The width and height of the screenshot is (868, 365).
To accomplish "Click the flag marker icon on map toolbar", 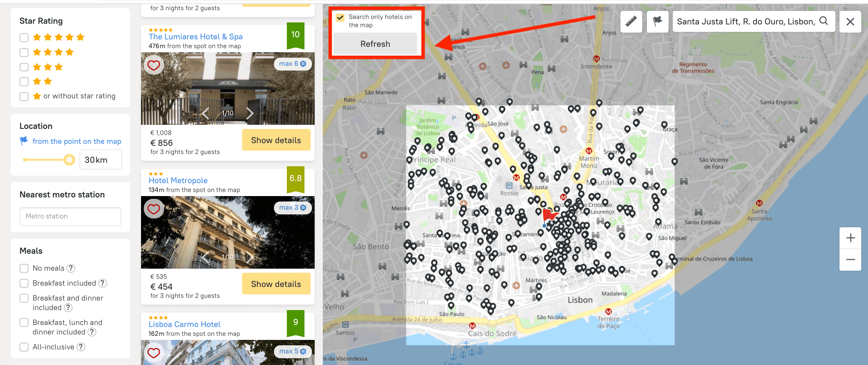I will tap(657, 22).
